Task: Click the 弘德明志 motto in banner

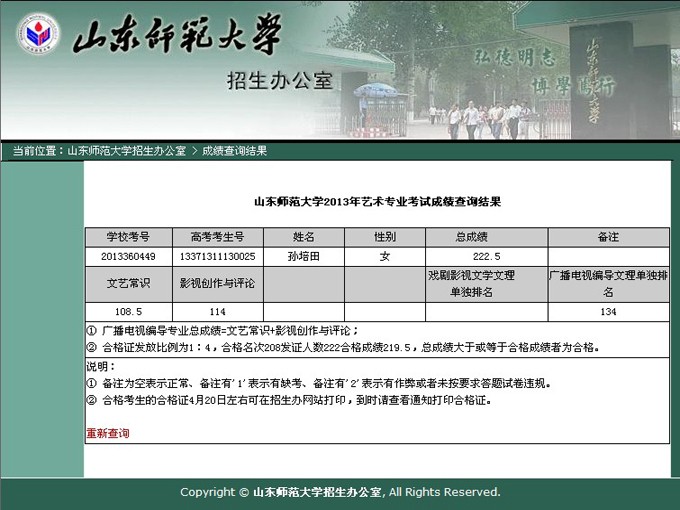Action: point(515,57)
